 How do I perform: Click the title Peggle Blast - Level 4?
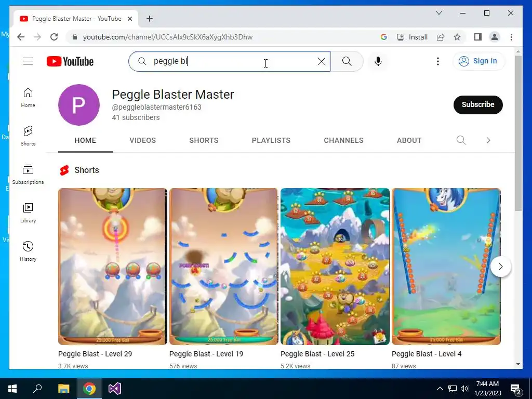pyautogui.click(x=427, y=354)
